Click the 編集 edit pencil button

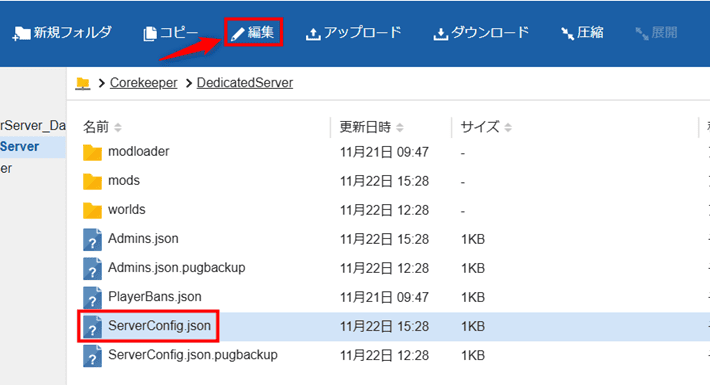pyautogui.click(x=254, y=32)
